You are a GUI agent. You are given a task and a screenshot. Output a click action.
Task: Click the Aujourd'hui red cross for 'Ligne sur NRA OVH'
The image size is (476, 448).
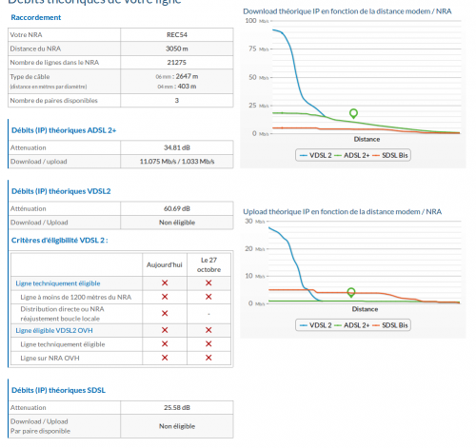(x=165, y=358)
